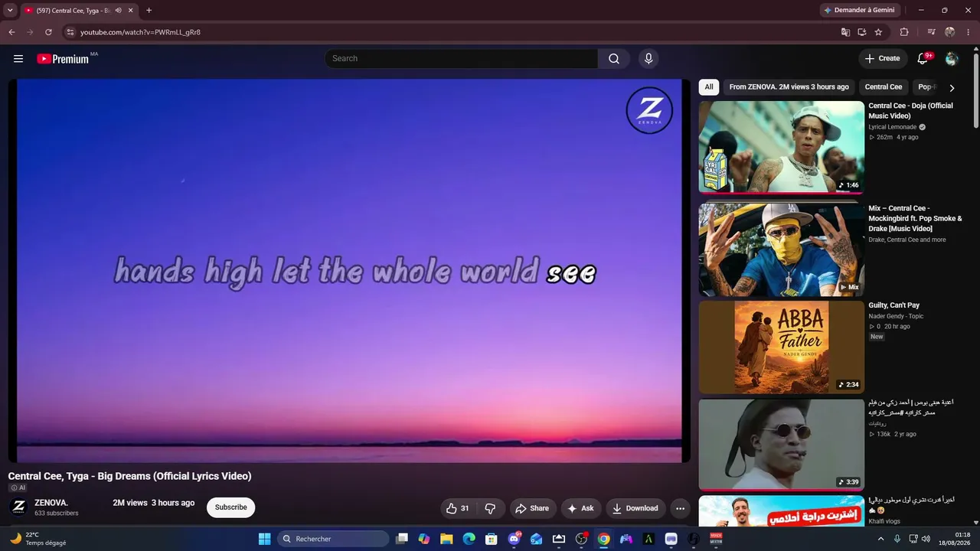
Task: Click the Ask button
Action: pyautogui.click(x=581, y=508)
